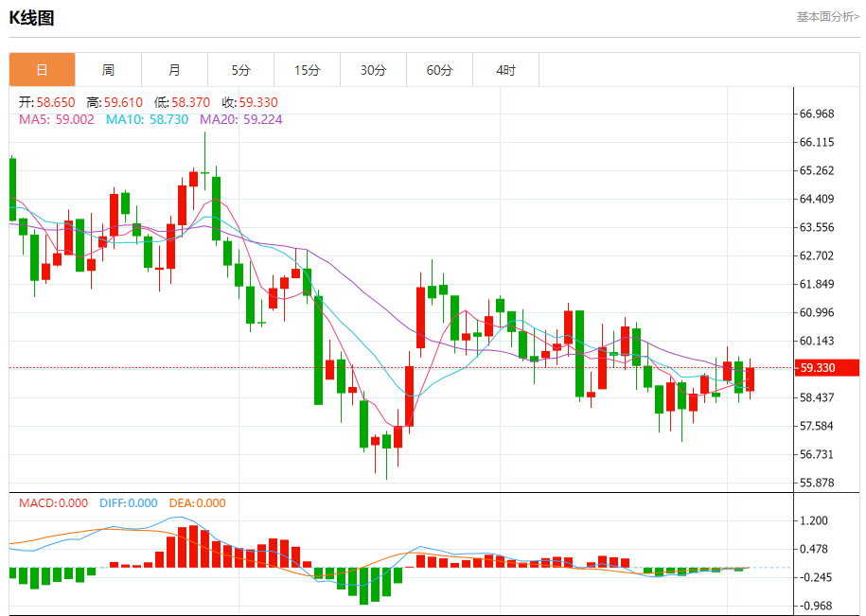Switch to the 周 weekly tab
Image resolution: width=866 pixels, height=616 pixels.
click(108, 70)
